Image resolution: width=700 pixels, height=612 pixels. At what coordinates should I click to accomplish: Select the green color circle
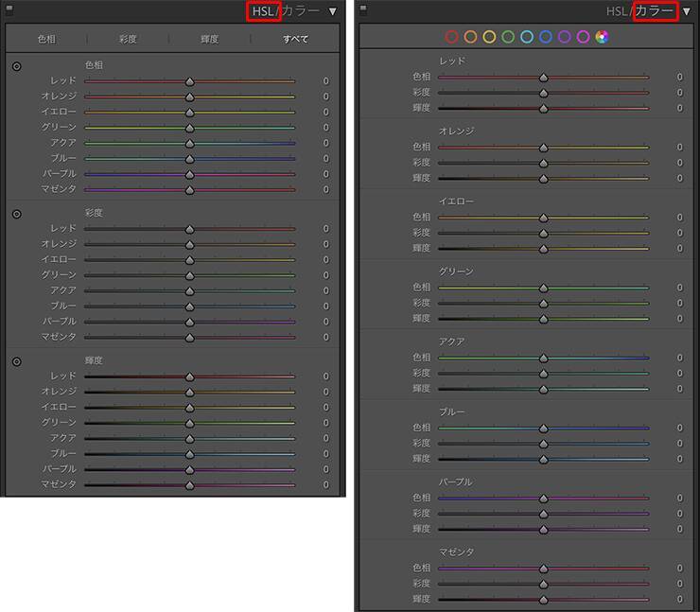[508, 37]
